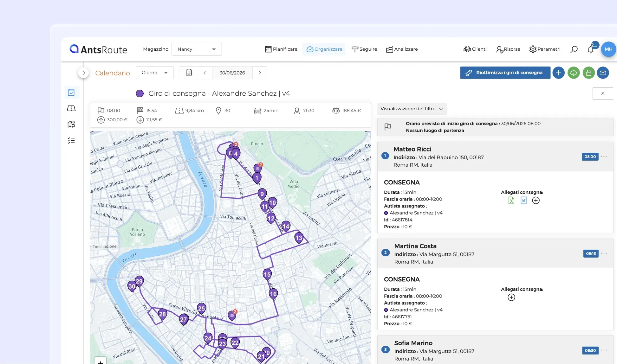Image resolution: width=617 pixels, height=364 pixels.
Task: Click the green lock routes icon
Action: [x=588, y=73]
